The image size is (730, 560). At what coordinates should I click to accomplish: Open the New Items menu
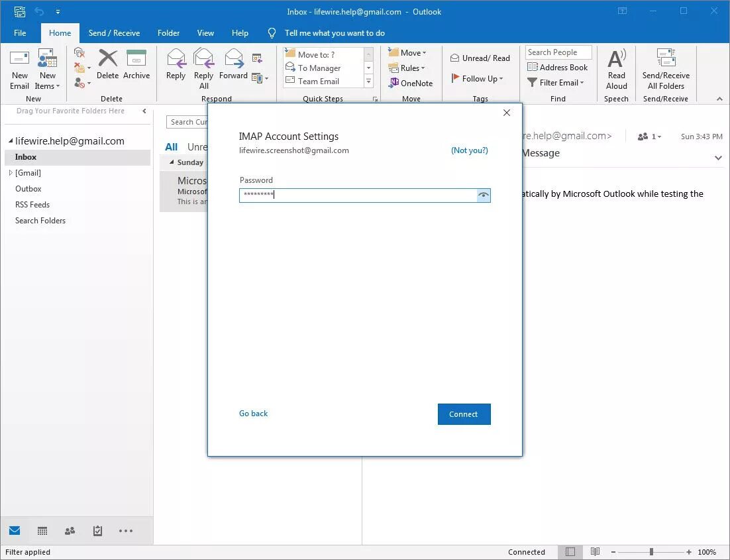point(47,70)
